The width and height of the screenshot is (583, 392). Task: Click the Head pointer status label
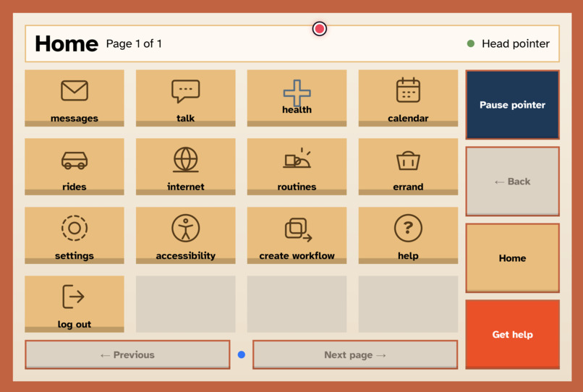tap(515, 44)
